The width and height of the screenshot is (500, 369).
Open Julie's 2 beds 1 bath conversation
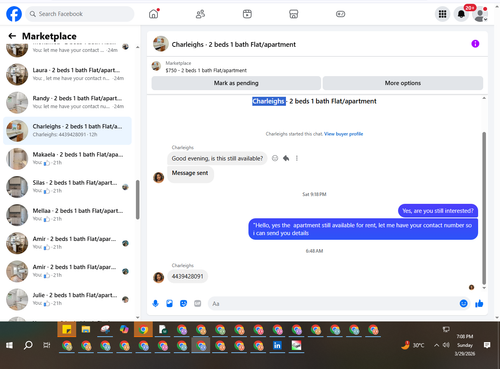[x=67, y=299]
